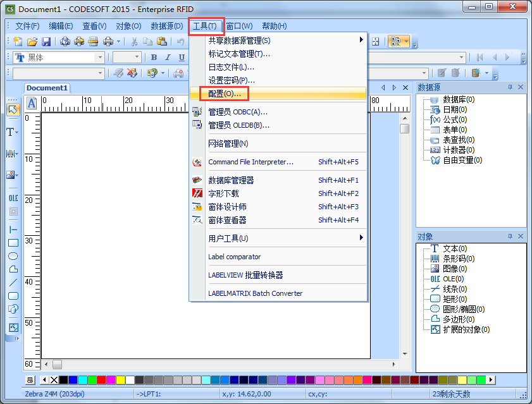The image size is (532, 404).
Task: Select the Rectangle drawing tool
Action: pos(13,243)
